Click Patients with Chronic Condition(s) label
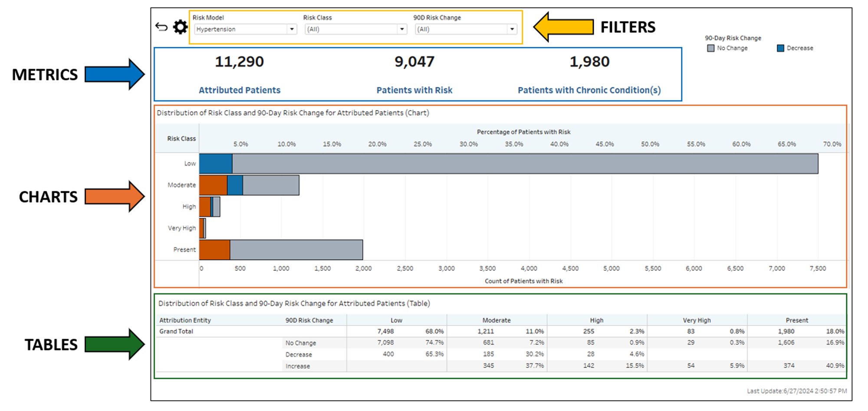 [x=589, y=90]
